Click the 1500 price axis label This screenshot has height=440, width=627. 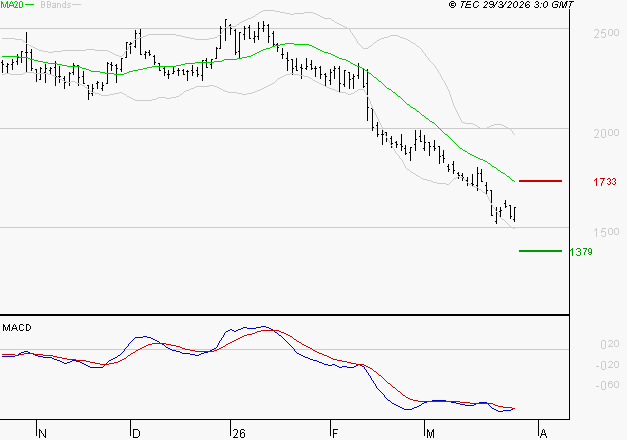606,232
